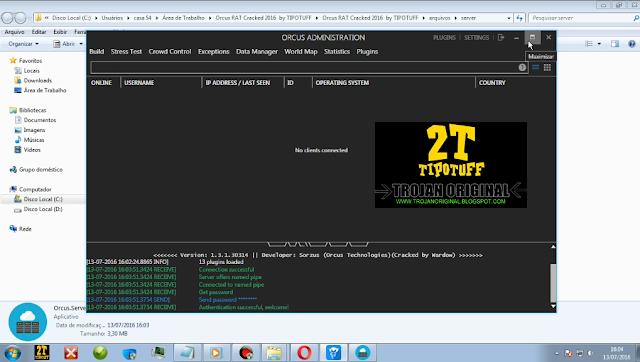Open the address bar history dropdown
Viewport: 640px width, 362px height.
pyautogui.click(x=509, y=18)
